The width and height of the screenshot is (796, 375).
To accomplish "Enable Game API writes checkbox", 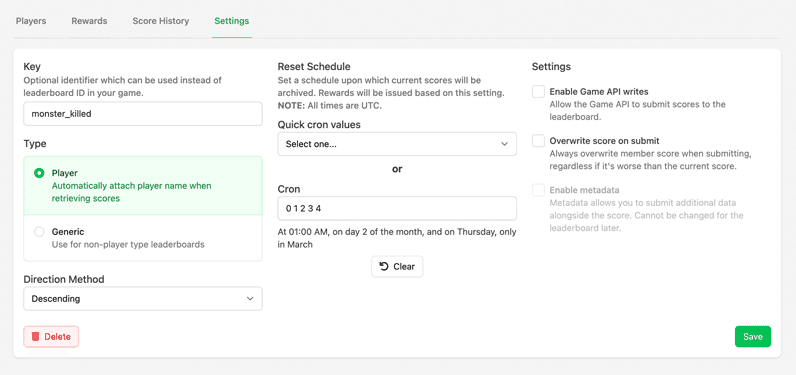I will pyautogui.click(x=538, y=92).
